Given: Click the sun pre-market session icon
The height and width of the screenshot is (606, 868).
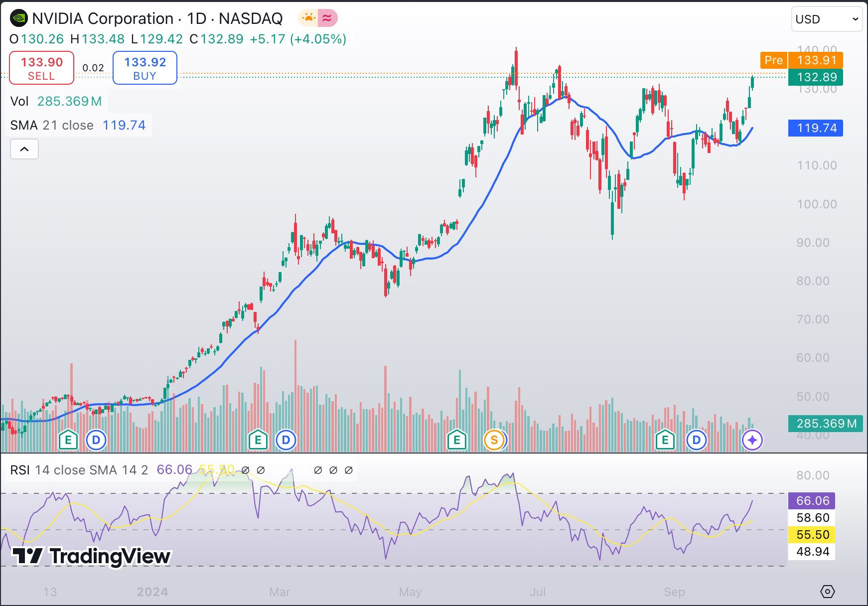Looking at the screenshot, I should pyautogui.click(x=308, y=18).
